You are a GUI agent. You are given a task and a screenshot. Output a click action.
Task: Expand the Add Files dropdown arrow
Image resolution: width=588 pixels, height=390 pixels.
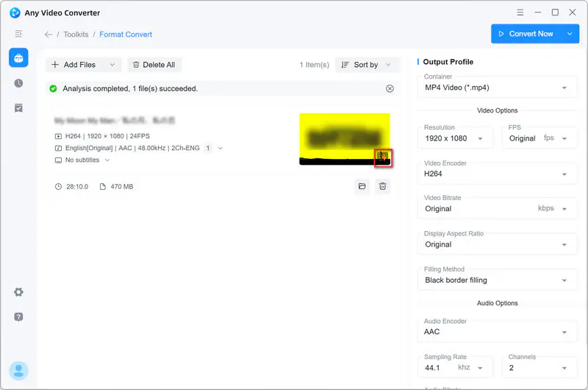coord(112,65)
